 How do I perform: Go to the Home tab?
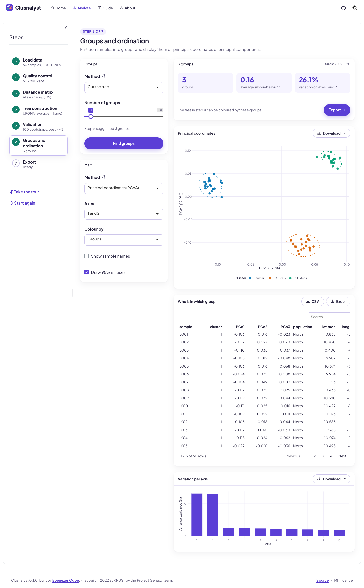(58, 8)
